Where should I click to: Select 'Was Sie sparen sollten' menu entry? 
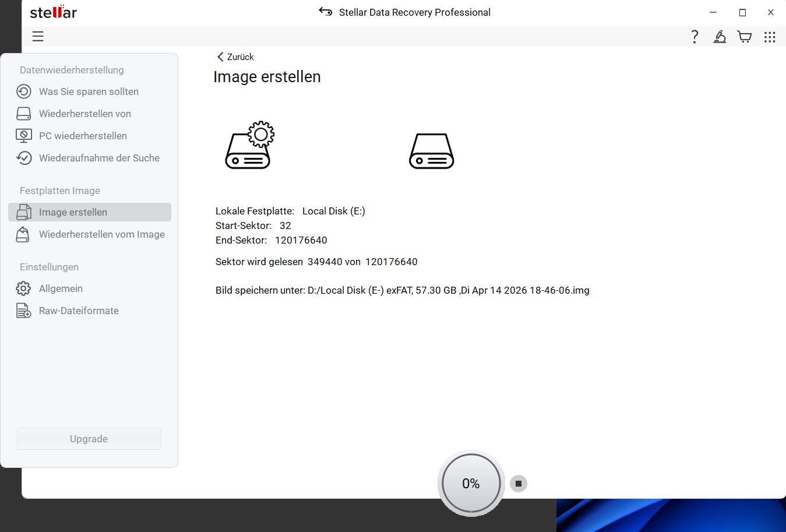90,91
